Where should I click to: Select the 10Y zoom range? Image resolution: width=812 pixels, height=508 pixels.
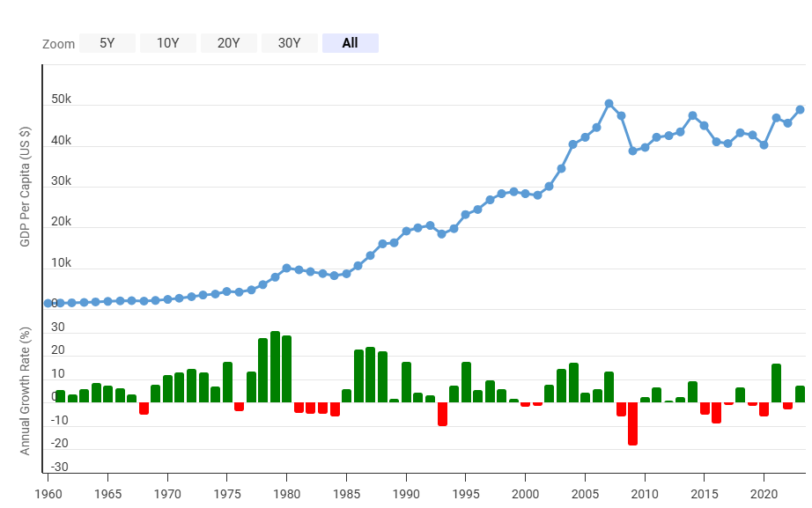[168, 43]
